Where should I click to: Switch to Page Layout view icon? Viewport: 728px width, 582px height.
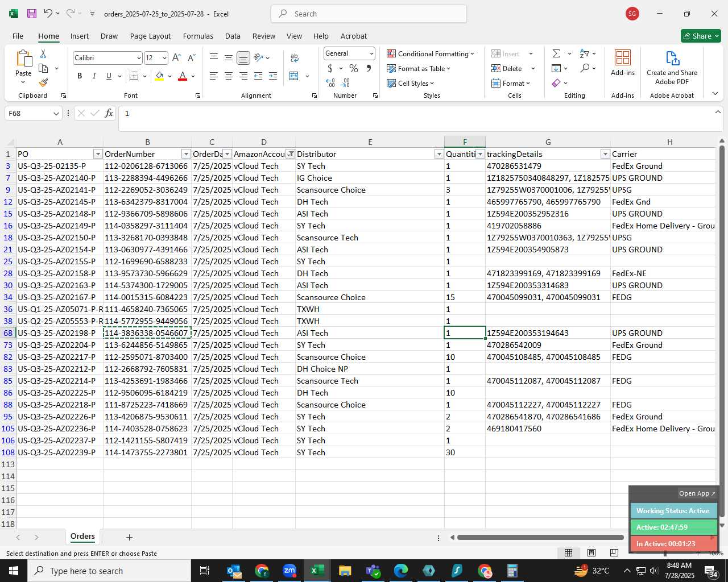[x=591, y=552]
